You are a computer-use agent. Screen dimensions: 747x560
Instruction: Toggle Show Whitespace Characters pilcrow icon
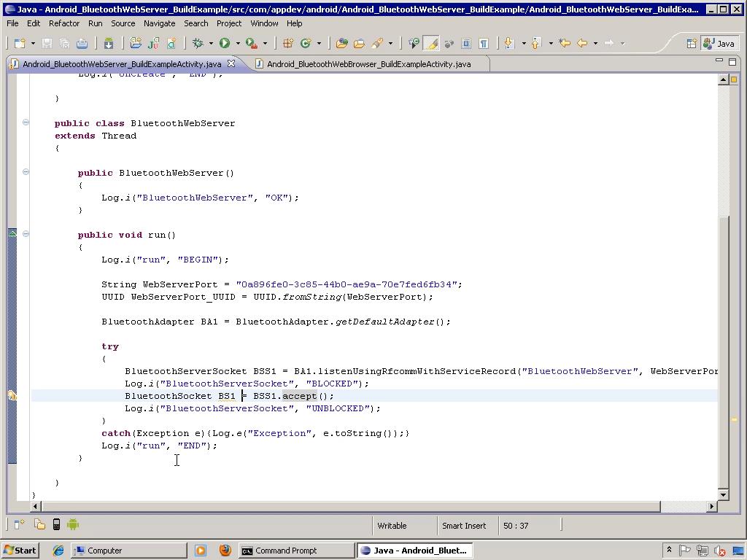(x=484, y=43)
